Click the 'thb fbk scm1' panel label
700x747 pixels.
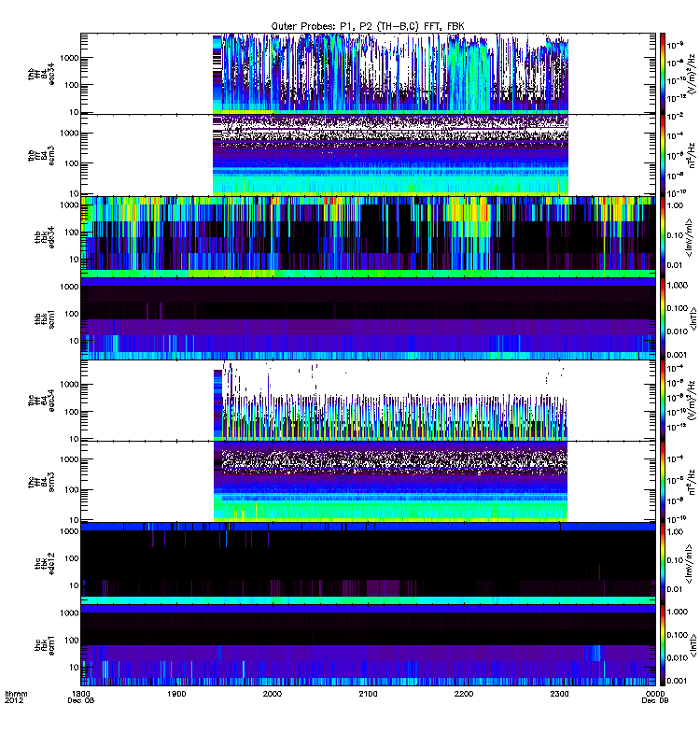tap(45, 318)
